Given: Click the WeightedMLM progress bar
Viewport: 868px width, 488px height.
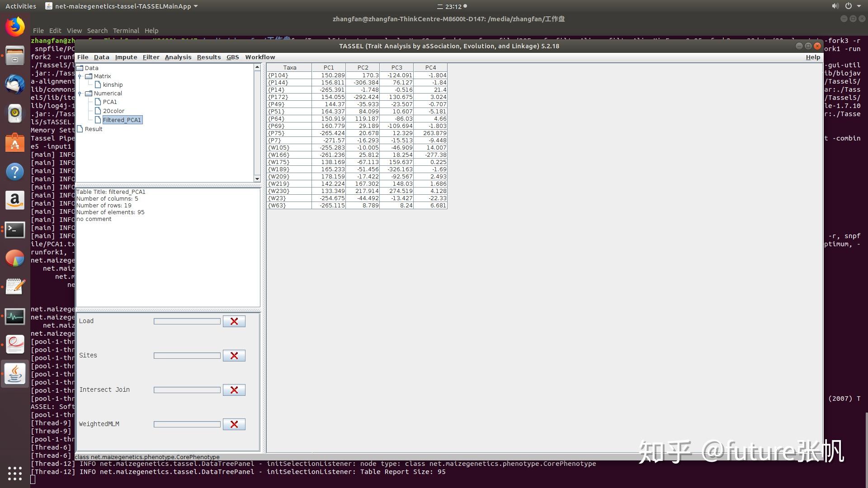Looking at the screenshot, I should point(187,424).
